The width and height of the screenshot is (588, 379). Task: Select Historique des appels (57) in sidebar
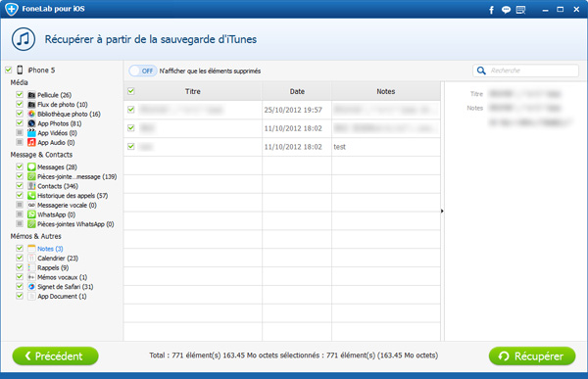[x=73, y=196]
